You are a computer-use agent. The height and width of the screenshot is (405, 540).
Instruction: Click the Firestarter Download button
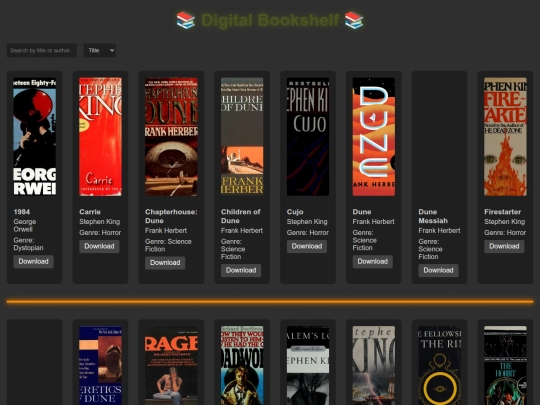[504, 246]
